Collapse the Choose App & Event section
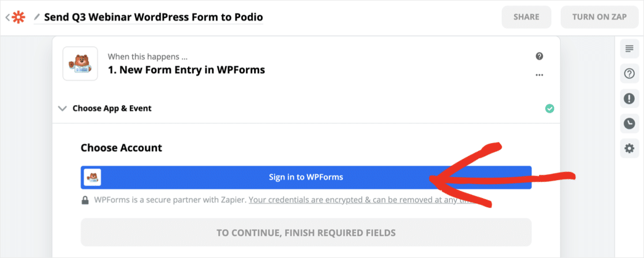The image size is (644, 258). (62, 109)
